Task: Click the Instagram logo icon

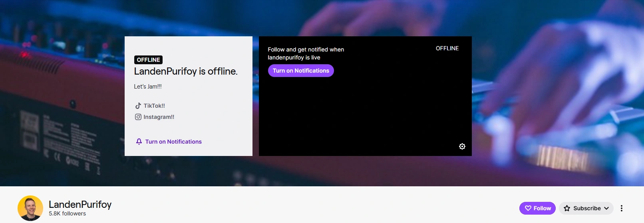Action: pos(138,117)
